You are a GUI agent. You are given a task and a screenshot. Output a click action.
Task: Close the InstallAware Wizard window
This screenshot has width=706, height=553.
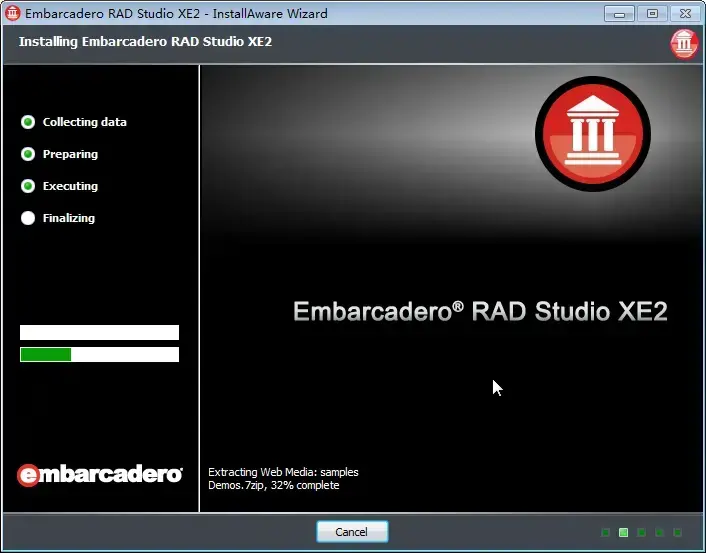685,14
